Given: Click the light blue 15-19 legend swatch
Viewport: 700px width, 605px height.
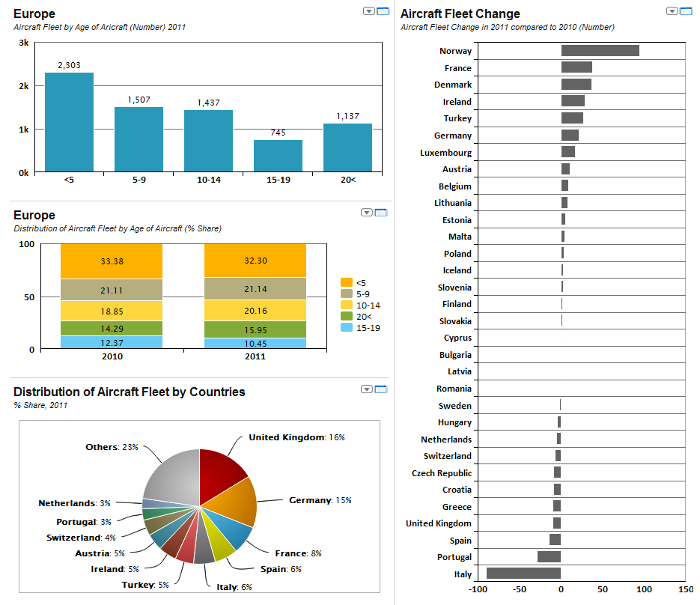Looking at the screenshot, I should click(347, 328).
